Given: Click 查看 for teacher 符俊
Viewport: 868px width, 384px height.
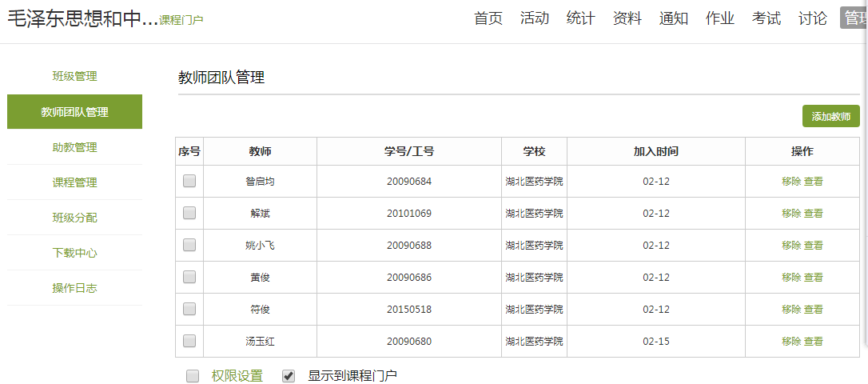Looking at the screenshot, I should pos(814,310).
